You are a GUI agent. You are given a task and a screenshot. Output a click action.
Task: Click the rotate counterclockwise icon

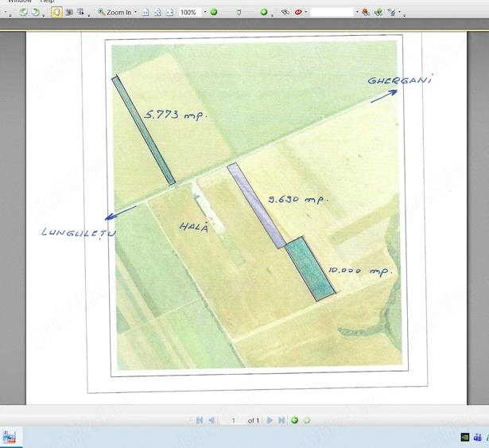(x=23, y=12)
